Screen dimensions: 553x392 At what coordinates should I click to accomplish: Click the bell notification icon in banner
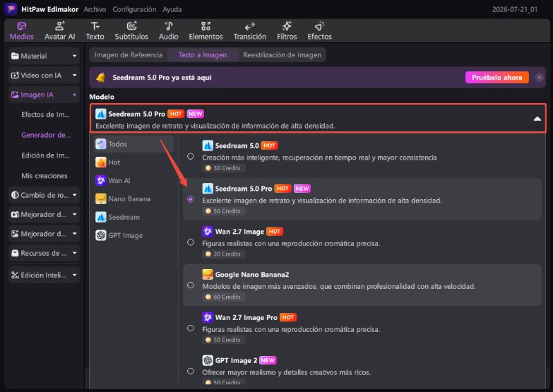click(101, 77)
